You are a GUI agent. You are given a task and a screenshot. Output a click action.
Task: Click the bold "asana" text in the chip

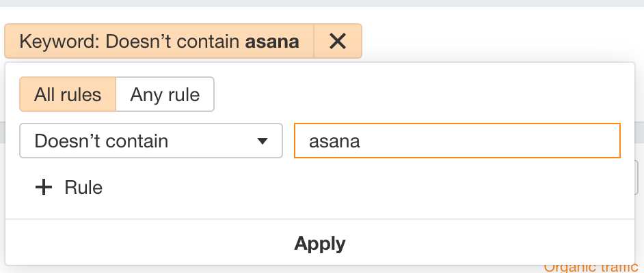(272, 42)
